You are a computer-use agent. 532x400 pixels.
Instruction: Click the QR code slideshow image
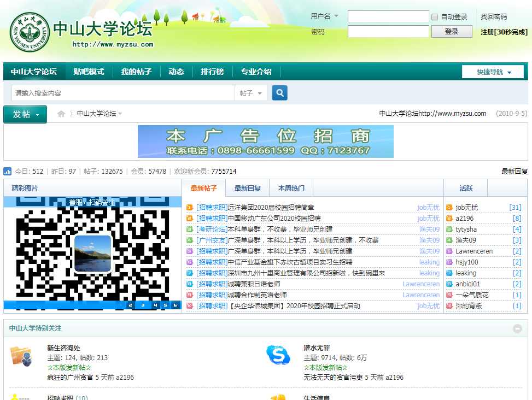(92, 254)
